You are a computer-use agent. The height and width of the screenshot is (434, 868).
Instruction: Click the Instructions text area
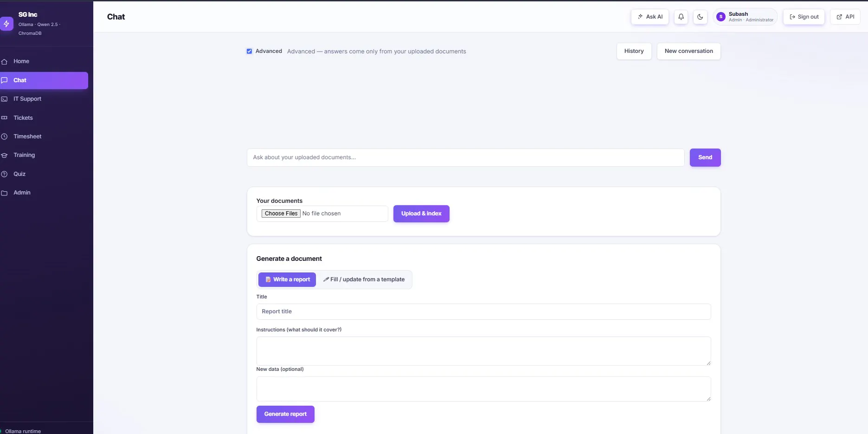[x=483, y=351]
